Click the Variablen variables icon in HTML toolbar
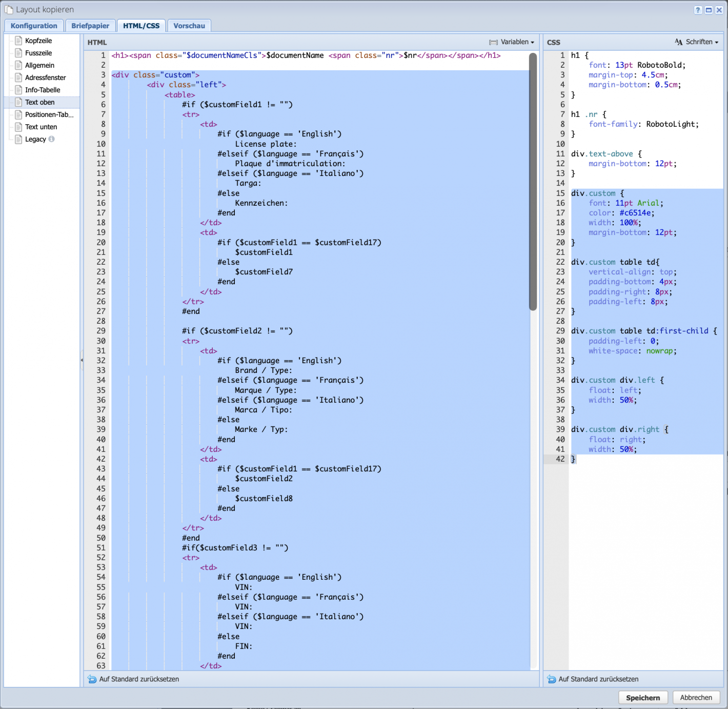Viewport: 728px width, 709px height. 493,42
